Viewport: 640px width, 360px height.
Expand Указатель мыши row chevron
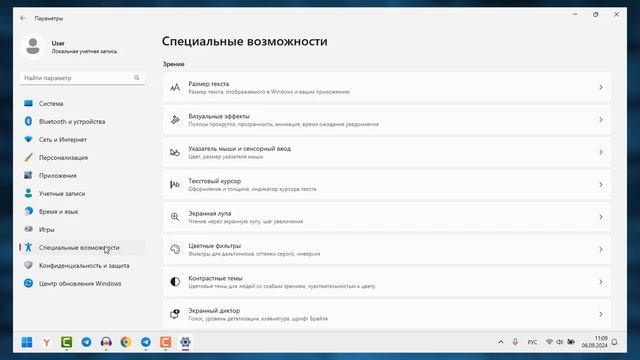coord(600,152)
